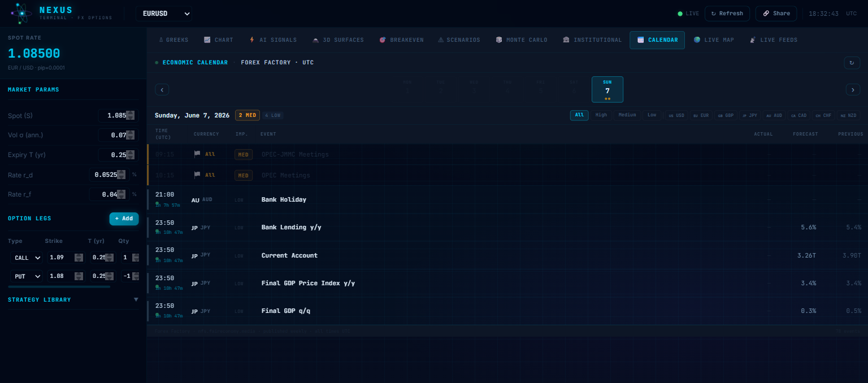Open the PUT leg type dropdown
Viewport: 868px width, 383px height.
(x=27, y=276)
